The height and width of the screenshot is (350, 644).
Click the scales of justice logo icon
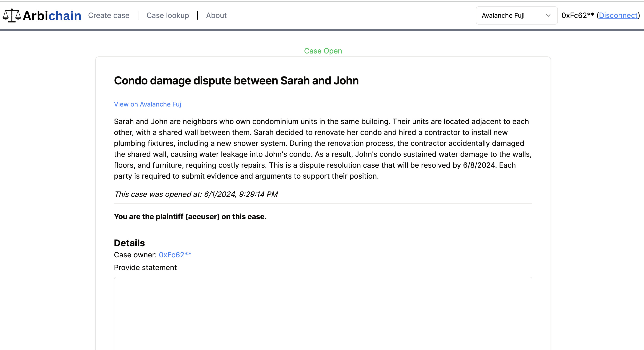11,15
